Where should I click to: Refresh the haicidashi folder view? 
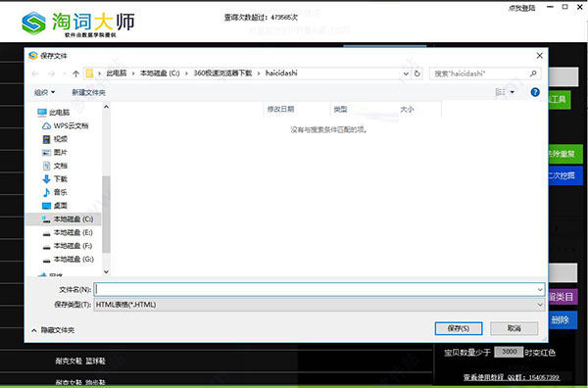(417, 73)
